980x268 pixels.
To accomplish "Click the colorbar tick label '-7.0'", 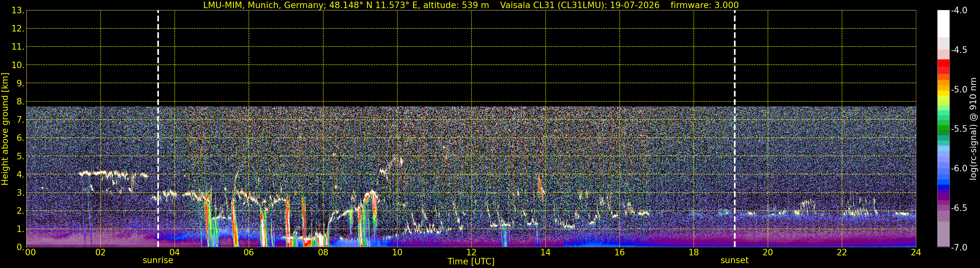I will click(x=959, y=247).
